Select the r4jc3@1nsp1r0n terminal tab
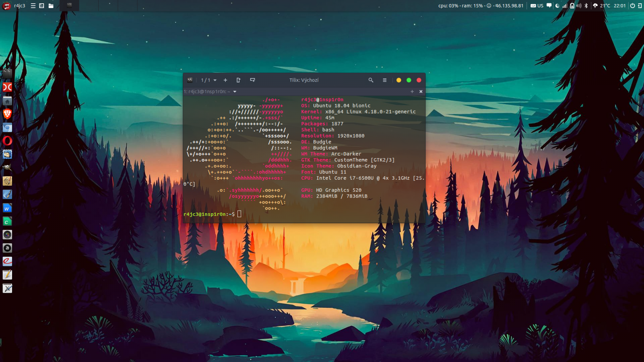Image resolution: width=644 pixels, height=362 pixels. click(x=207, y=92)
